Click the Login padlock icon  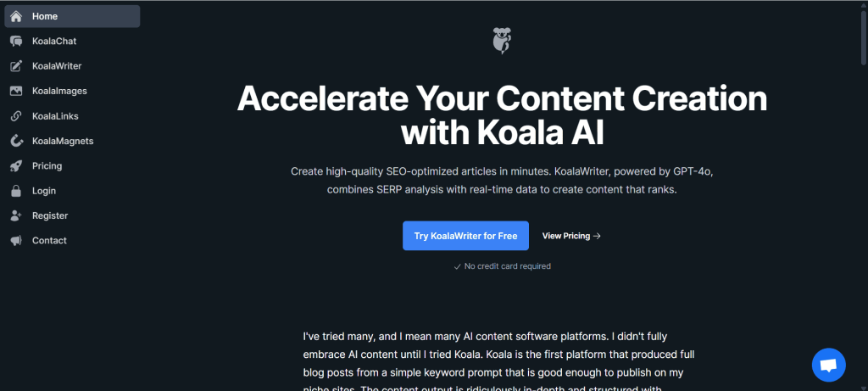pos(16,191)
